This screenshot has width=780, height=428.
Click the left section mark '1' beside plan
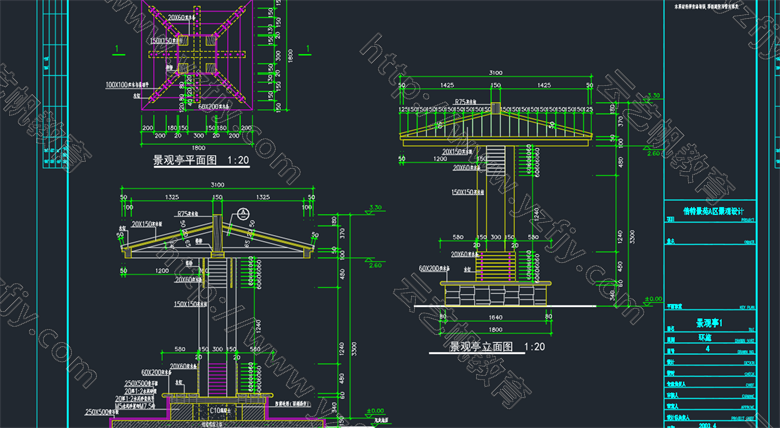[x=117, y=49]
